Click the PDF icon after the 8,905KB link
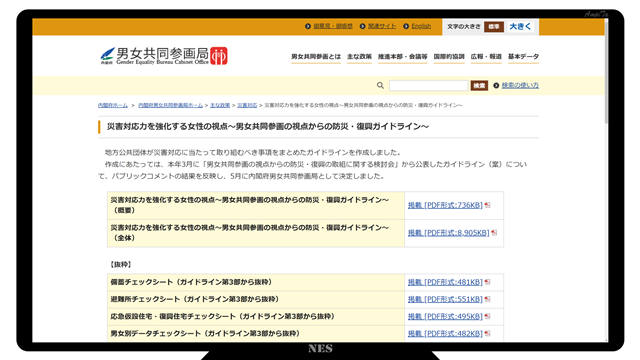Image resolution: width=640 pixels, height=360 pixels. [x=494, y=233]
